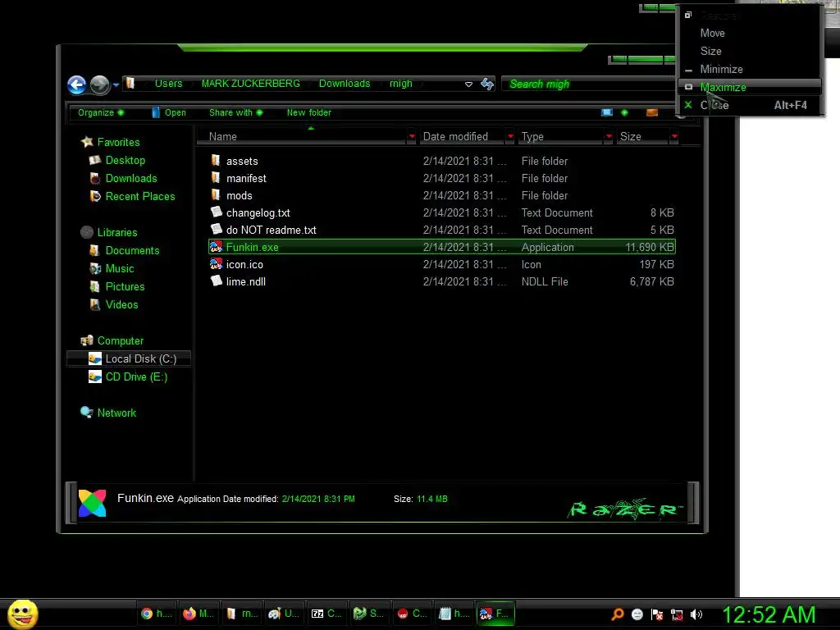Choose Close Alt+F4 menu entry
The width and height of the screenshot is (840, 630).
(x=750, y=106)
